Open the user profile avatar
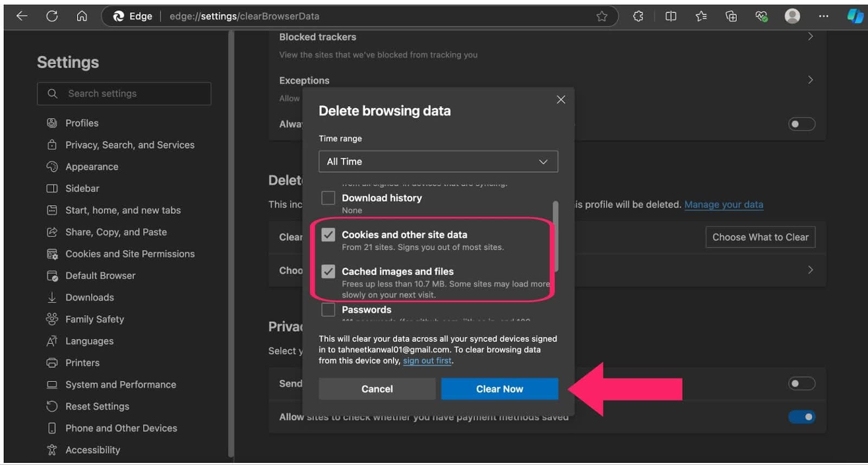This screenshot has height=465, width=868. (x=792, y=16)
